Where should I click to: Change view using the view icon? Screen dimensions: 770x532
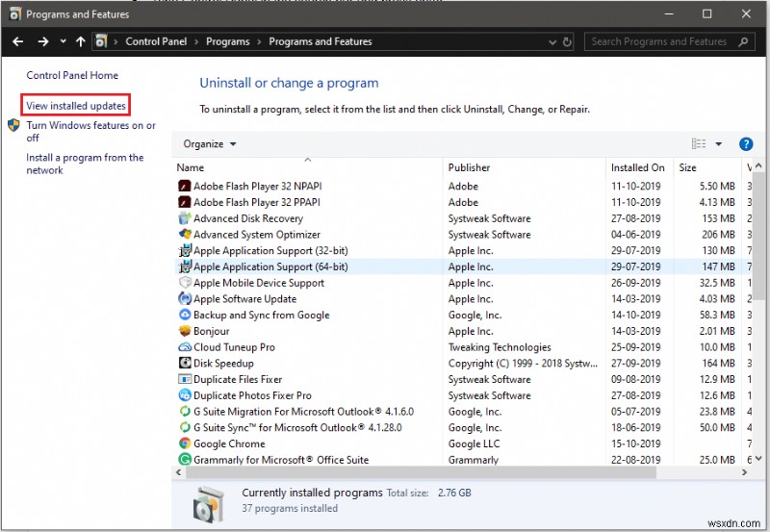coord(699,143)
